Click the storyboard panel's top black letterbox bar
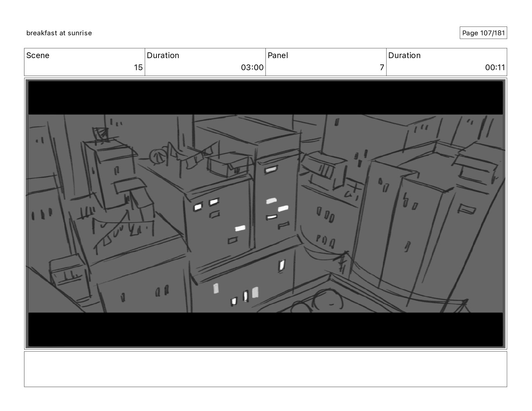The width and height of the screenshot is (532, 411). [265, 98]
